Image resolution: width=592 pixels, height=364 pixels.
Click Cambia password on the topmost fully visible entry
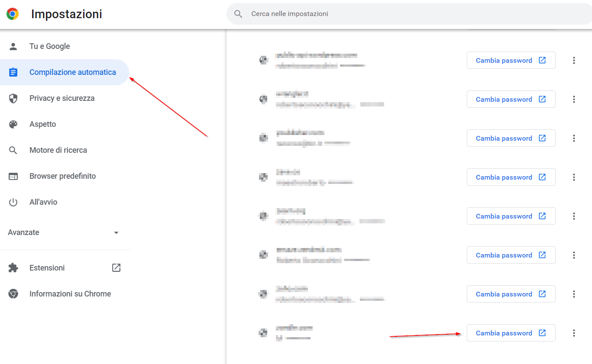(x=511, y=60)
